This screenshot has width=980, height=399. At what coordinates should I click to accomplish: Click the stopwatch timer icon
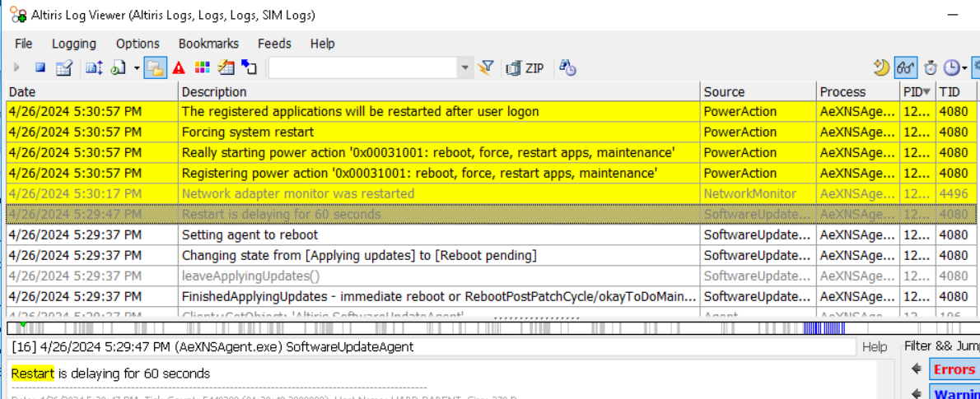pos(931,67)
